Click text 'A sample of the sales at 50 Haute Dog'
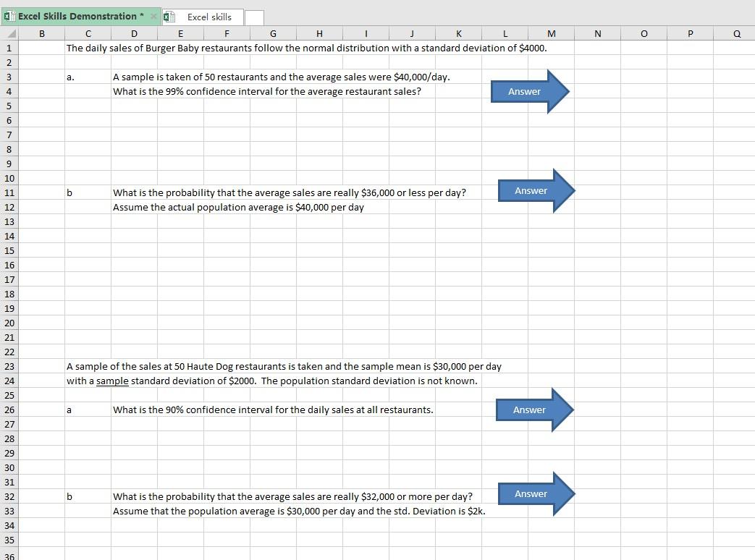Screen dimensions: 755x560 pos(150,367)
